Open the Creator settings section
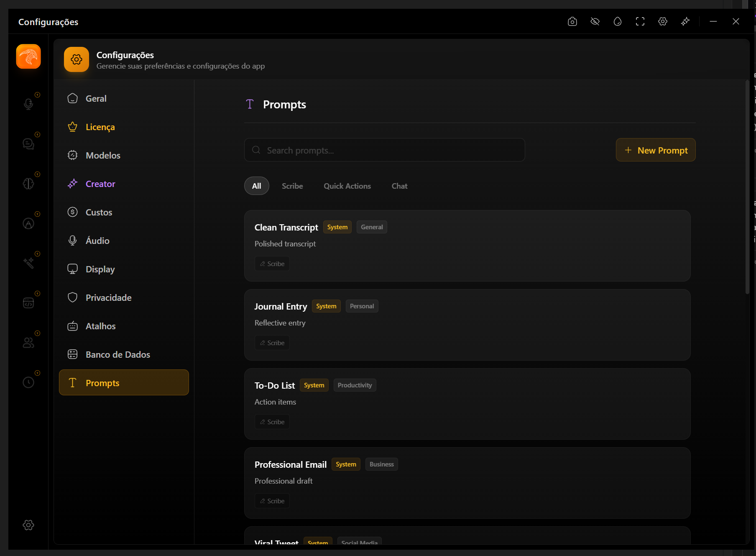 coord(124,184)
